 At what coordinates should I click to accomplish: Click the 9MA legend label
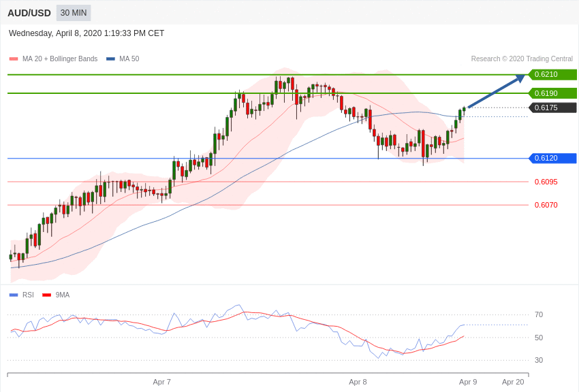point(63,295)
